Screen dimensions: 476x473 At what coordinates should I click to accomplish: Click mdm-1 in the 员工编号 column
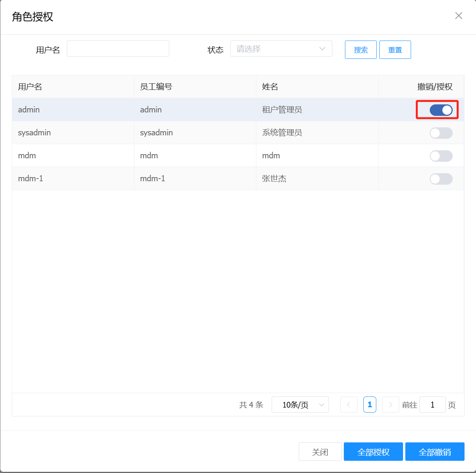tap(152, 179)
